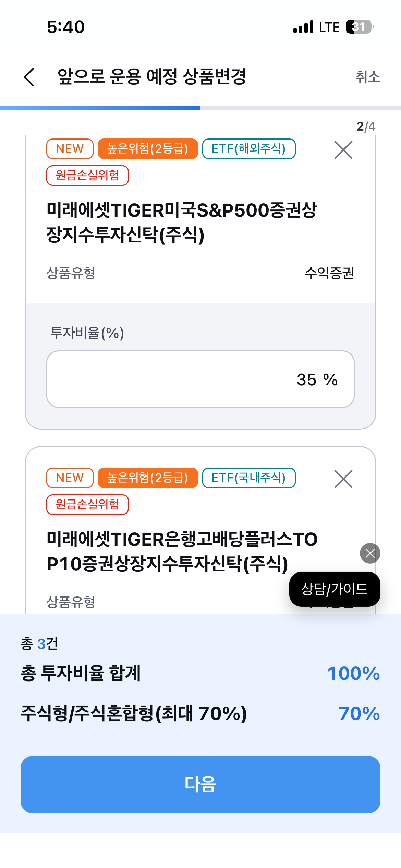
Task: Tap the first card's 원금손실위험 label
Action: pos(87,175)
